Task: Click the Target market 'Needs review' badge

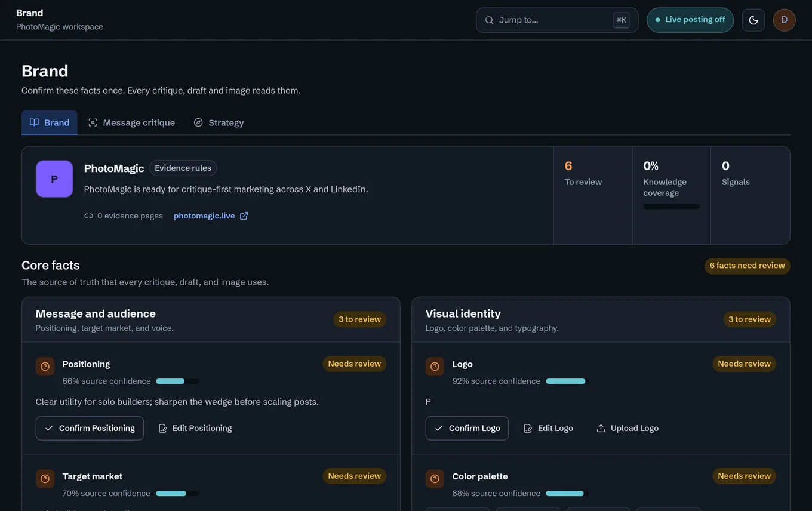Action: [x=354, y=476]
